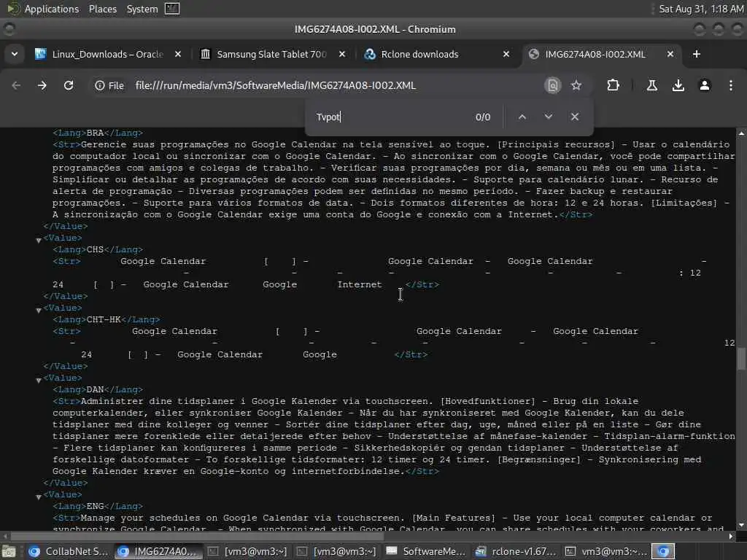Collapse the Value node containing ENG
The height and width of the screenshot is (560, 747).
point(39,497)
